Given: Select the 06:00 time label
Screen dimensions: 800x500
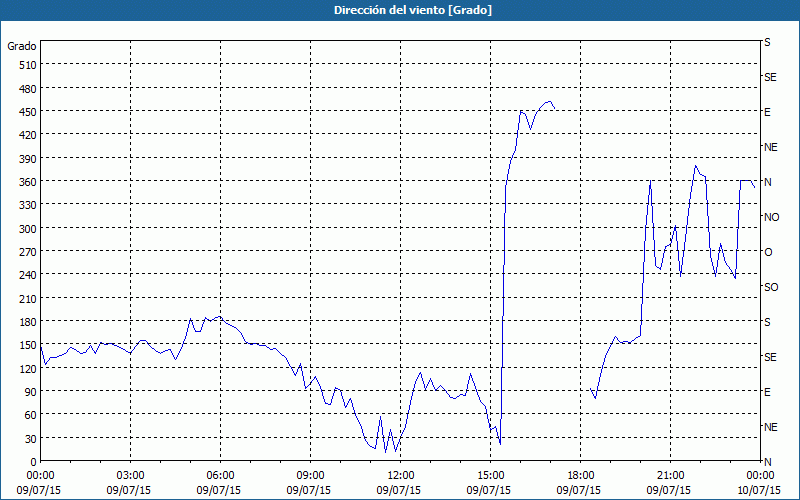Looking at the screenshot, I should pos(220,476).
